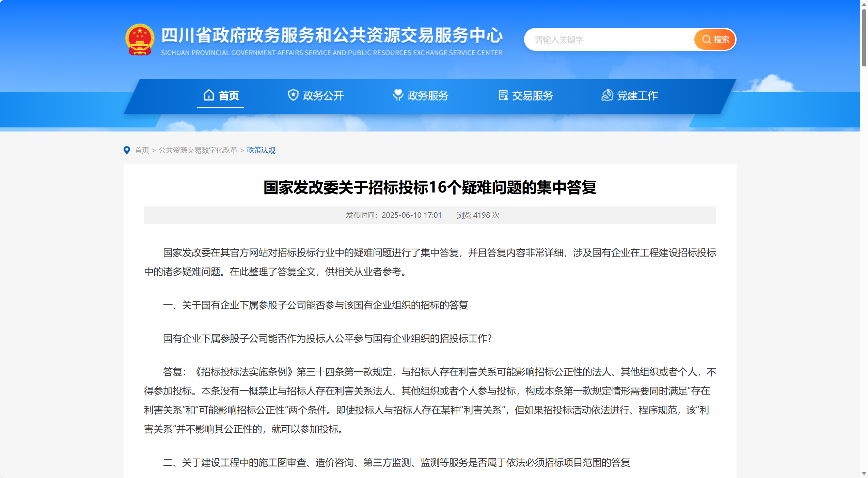Click the 答复 paragraph citing 招标投标法实施条例
This screenshot has height=478, width=868.
(x=430, y=401)
